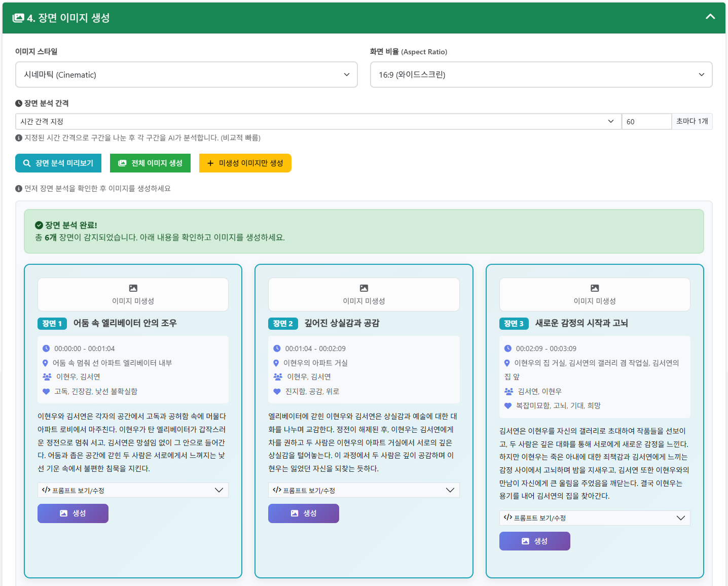Click location pin icon by 이현우의 아파트 거실

(276, 363)
